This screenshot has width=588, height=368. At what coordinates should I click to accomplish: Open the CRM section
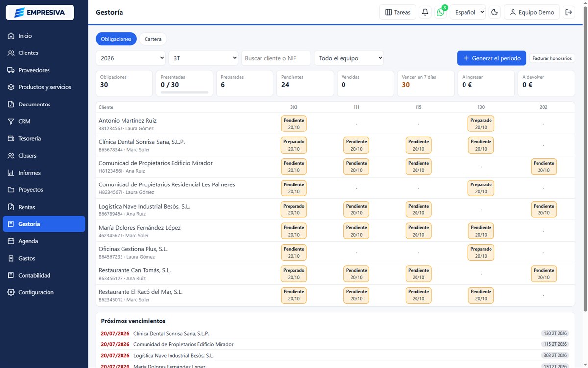44,121
